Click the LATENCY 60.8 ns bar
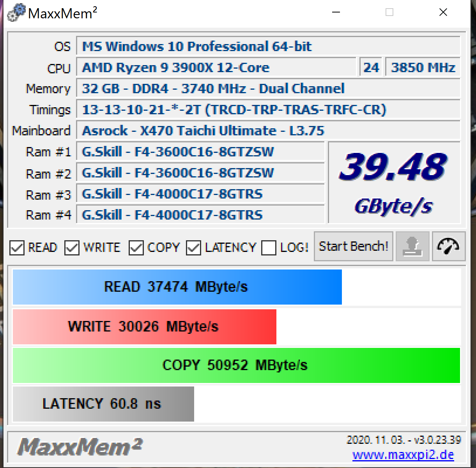 click(x=103, y=404)
